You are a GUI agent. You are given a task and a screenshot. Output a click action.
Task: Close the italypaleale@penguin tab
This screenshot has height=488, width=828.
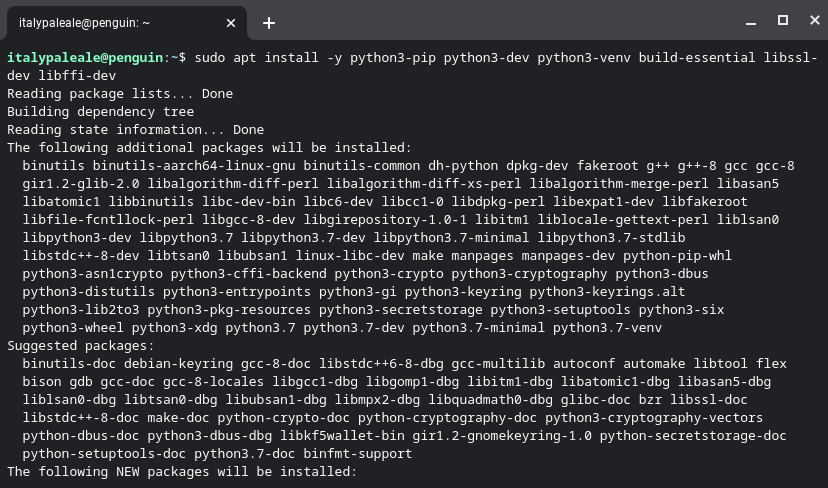231,22
